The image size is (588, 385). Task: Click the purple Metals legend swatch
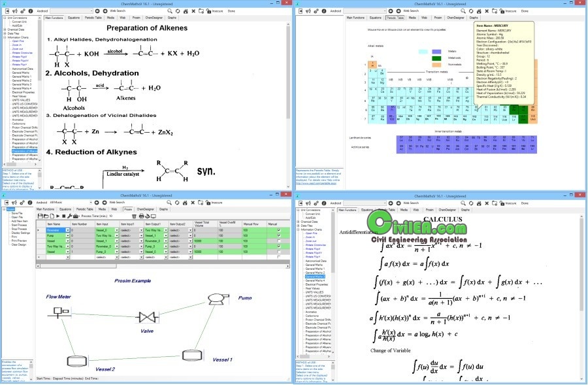click(x=436, y=52)
